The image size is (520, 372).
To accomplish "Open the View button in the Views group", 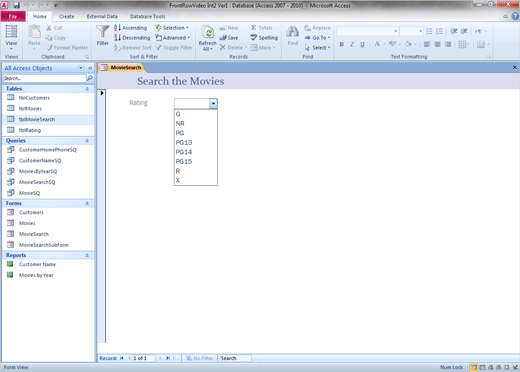I will click(11, 36).
